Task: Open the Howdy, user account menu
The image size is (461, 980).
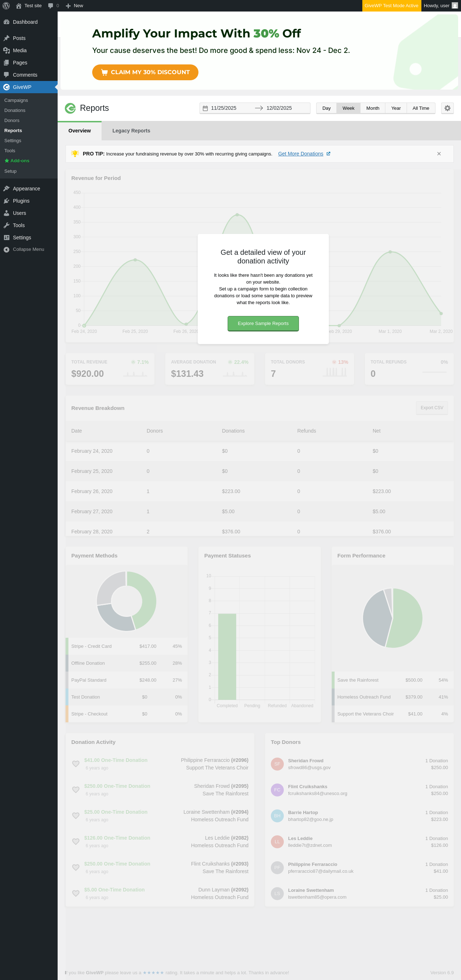Action: click(x=441, y=6)
